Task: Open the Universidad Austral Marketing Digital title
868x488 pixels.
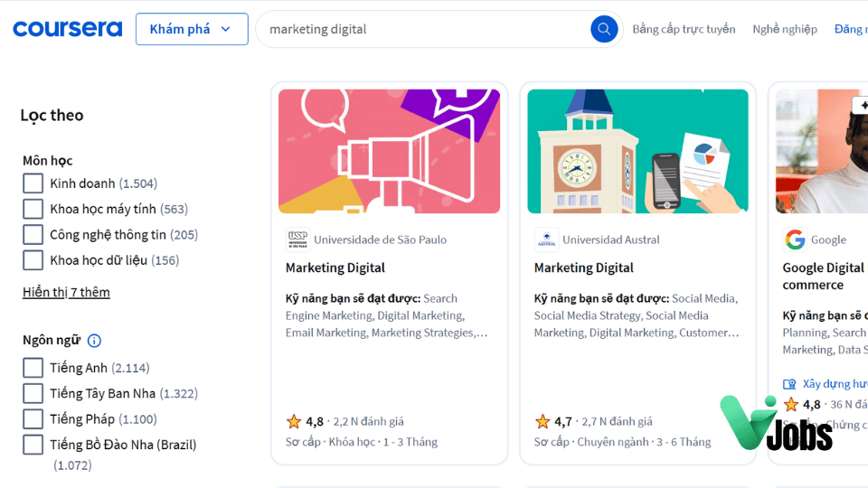Action: click(x=583, y=267)
